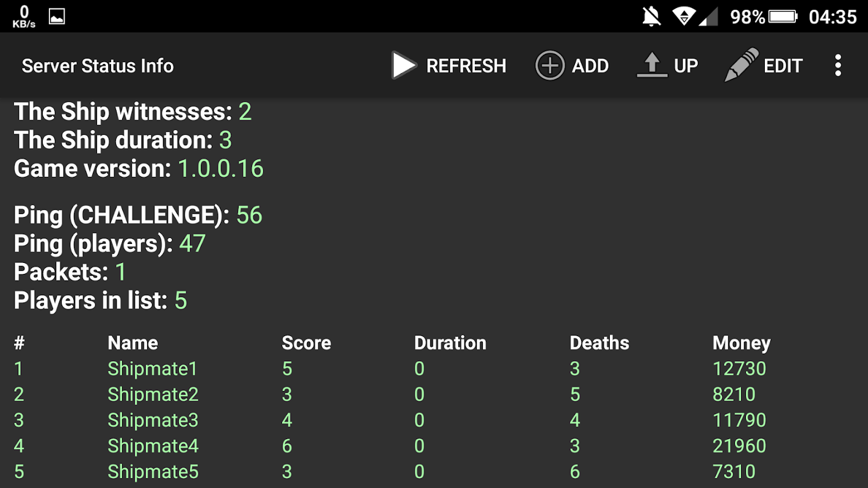868x488 pixels.
Task: Tap the Up upload-arrow icon
Action: [x=652, y=65]
